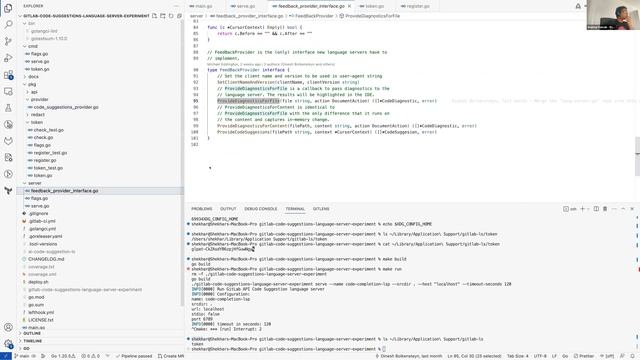This screenshot has width=640, height=360.
Task: Open the zsh terminal shell indicator
Action: point(570,209)
